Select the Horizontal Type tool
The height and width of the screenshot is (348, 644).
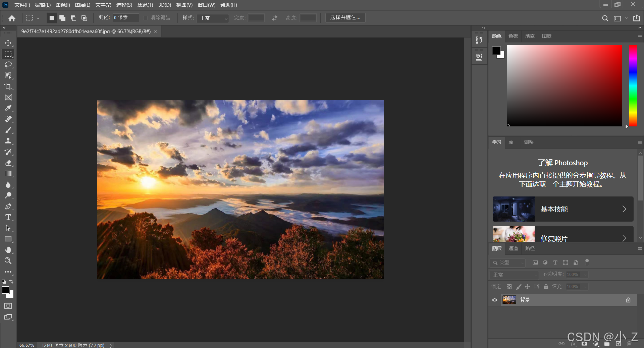(x=8, y=217)
